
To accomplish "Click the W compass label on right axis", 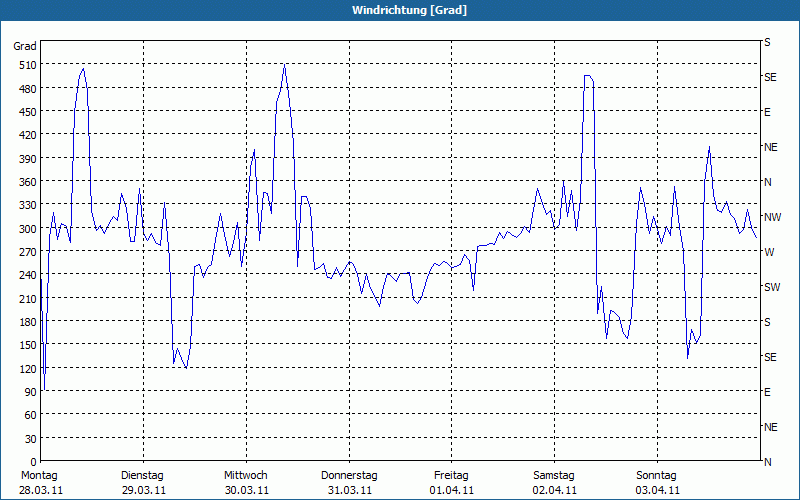I will tap(769, 252).
